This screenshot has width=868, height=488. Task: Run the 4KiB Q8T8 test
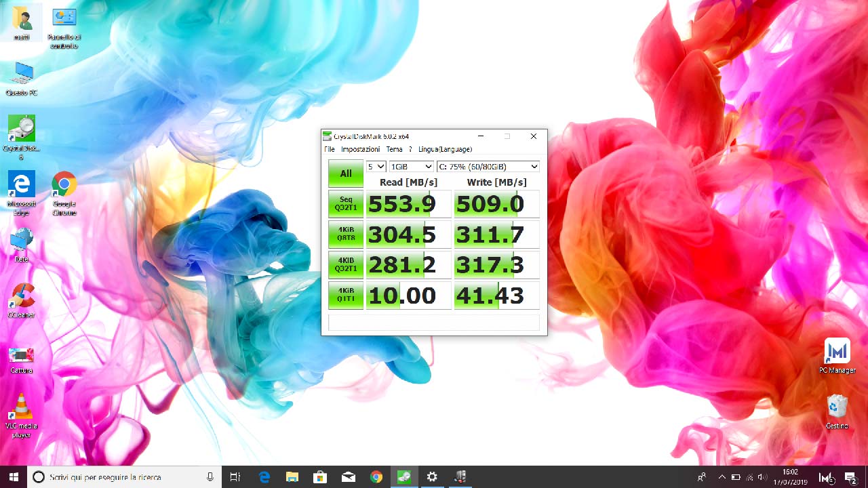click(345, 235)
